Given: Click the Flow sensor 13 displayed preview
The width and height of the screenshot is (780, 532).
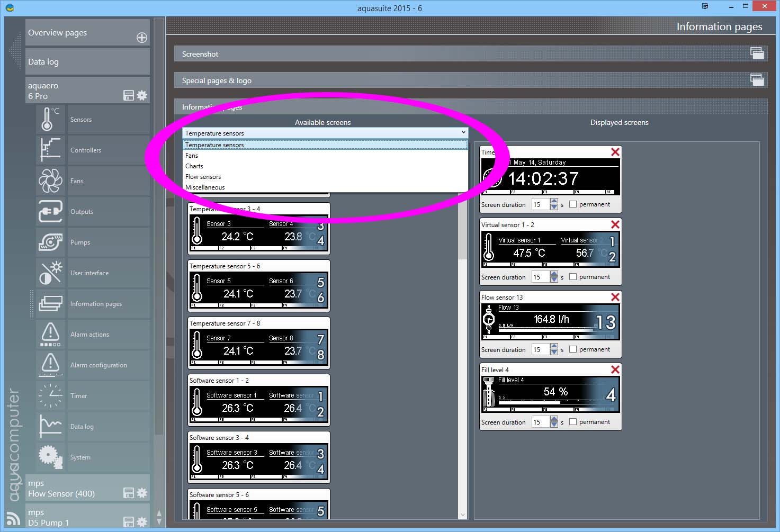Looking at the screenshot, I should (551, 321).
